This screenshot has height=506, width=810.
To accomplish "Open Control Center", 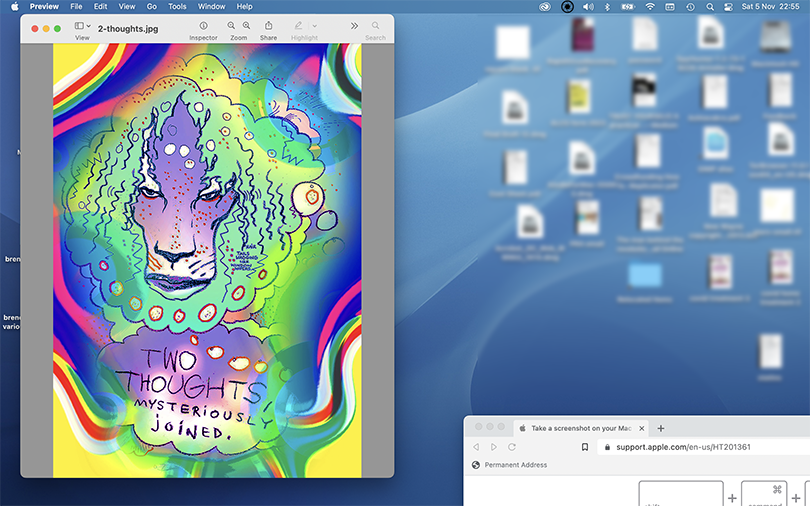I will coord(728,7).
